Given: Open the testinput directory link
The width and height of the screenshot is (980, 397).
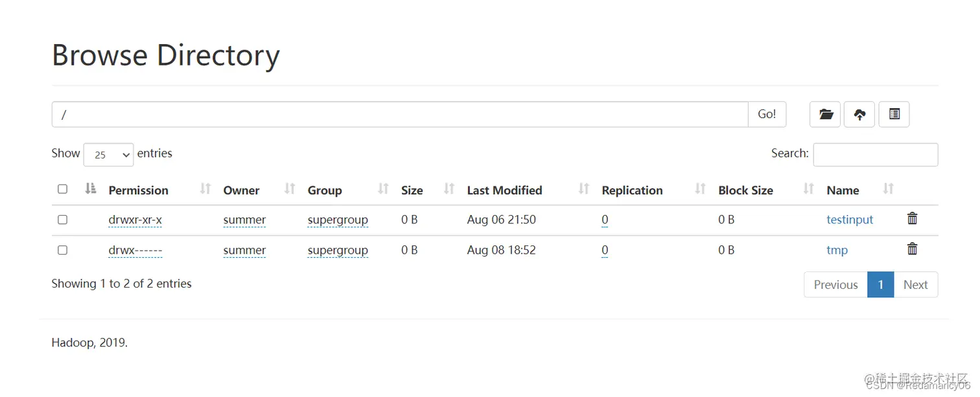Looking at the screenshot, I should pos(850,220).
